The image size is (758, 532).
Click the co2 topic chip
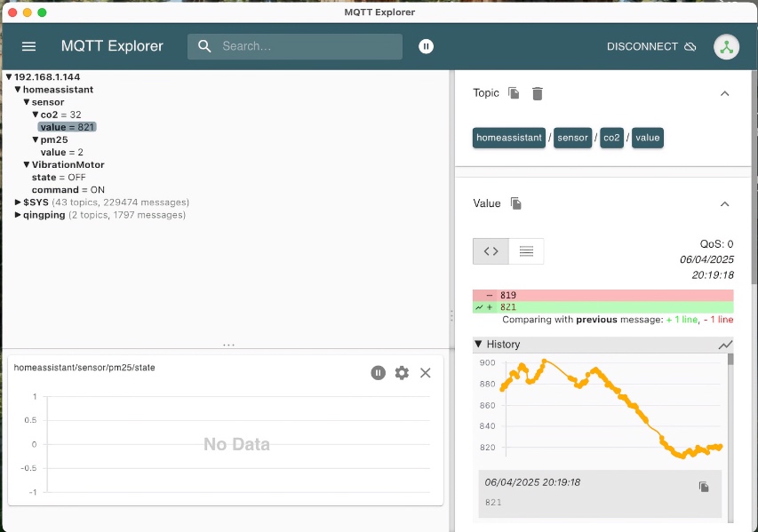tap(611, 138)
